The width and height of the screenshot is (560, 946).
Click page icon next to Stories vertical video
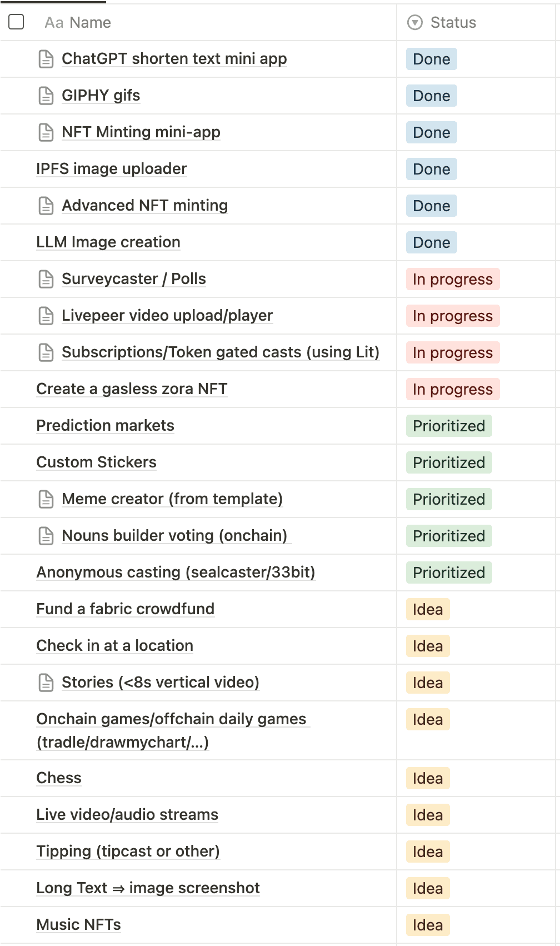coord(46,683)
